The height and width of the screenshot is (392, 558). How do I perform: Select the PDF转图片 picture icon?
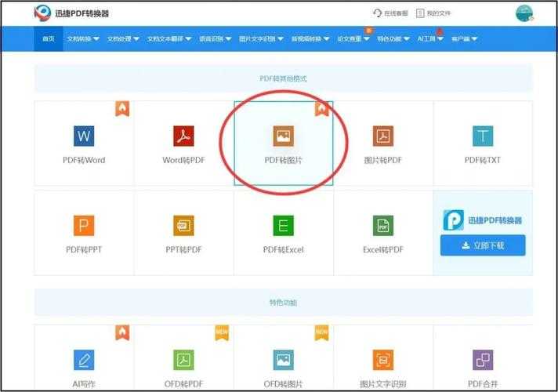click(x=283, y=136)
